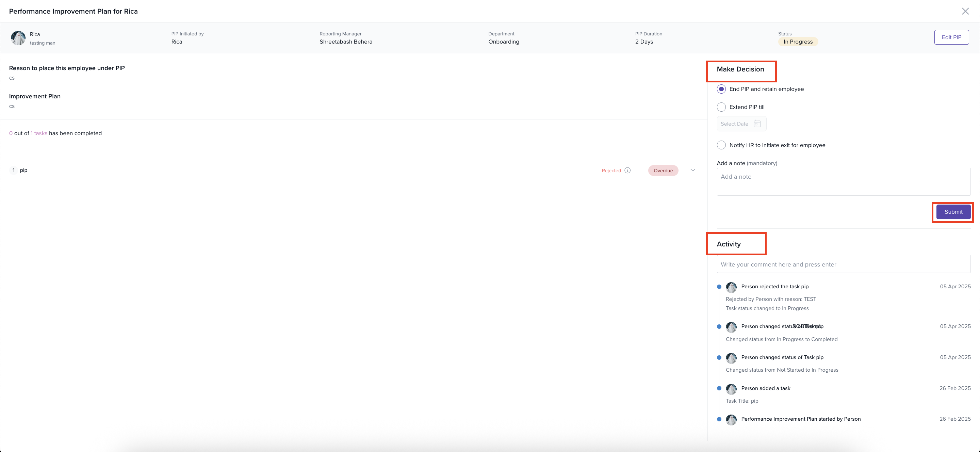The width and height of the screenshot is (980, 452).
Task: Click the info icon beside Rejected status
Action: 627,171
